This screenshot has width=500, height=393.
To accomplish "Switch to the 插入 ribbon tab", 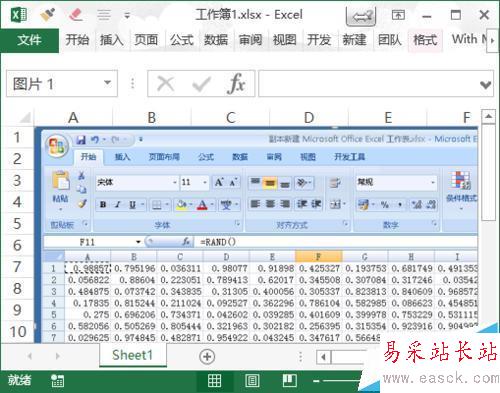I will point(112,40).
